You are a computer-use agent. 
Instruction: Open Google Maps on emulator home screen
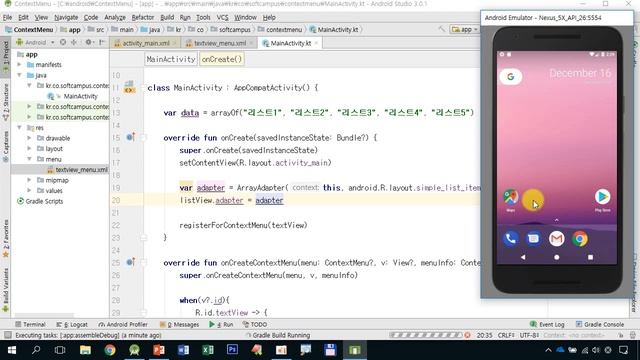pos(510,198)
